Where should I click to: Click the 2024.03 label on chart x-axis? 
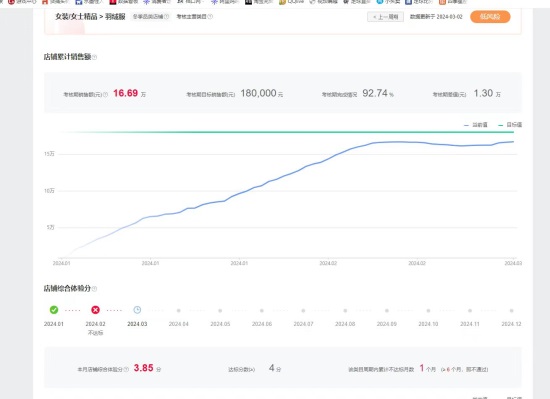513,263
